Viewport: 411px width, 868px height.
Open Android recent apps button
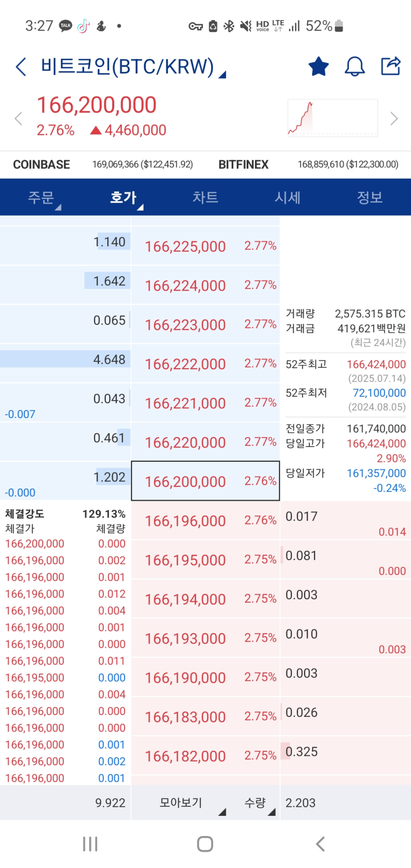click(90, 844)
